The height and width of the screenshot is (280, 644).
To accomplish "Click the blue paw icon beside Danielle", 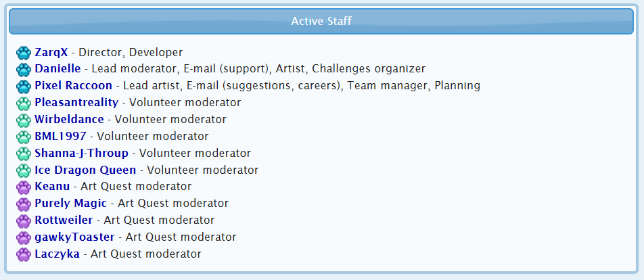I will point(24,70).
